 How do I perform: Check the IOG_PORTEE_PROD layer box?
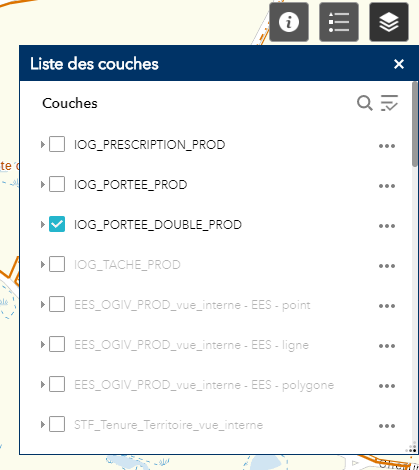coord(57,184)
